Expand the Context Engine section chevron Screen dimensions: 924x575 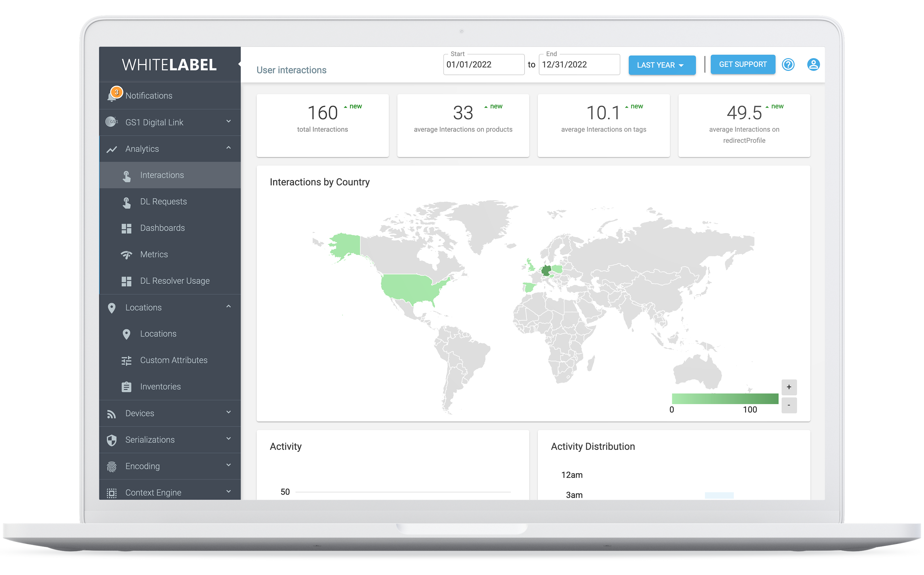228,491
